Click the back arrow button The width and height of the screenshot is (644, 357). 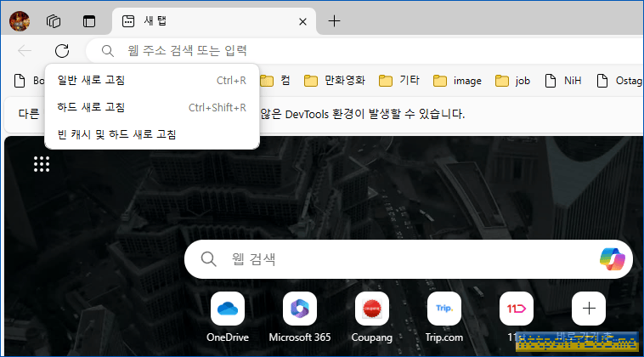25,51
